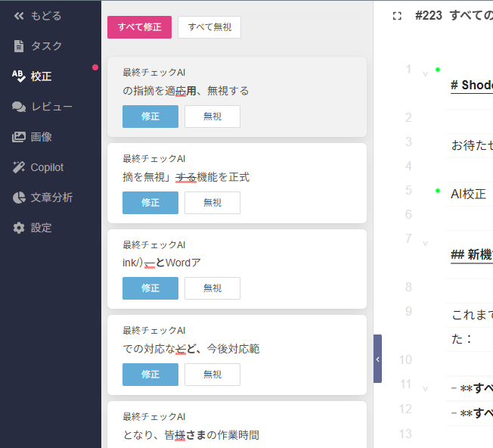Open the 設定 gear icon
This screenshot has height=448, width=493.
tap(19, 228)
